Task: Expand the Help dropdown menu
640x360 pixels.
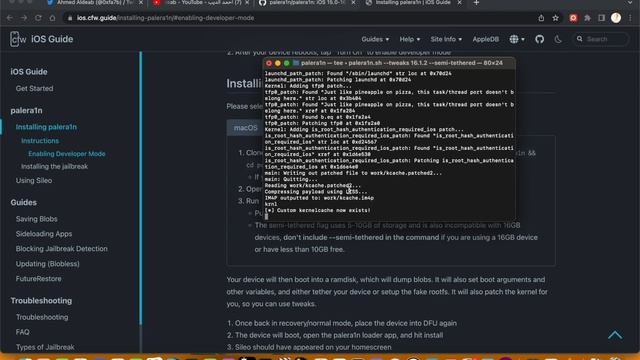Action: tap(409, 39)
